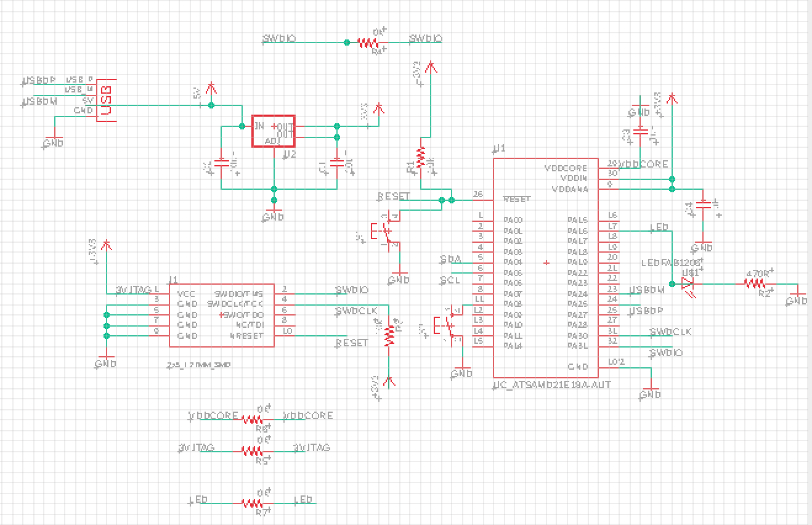Click the SWDIO label at U1 pin 32

667,353
